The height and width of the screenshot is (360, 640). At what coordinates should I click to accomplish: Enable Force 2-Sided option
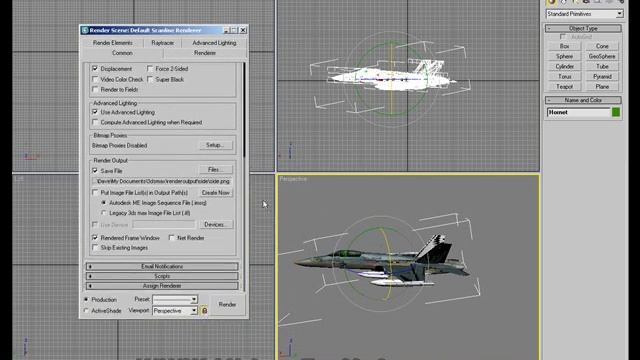tap(150, 69)
